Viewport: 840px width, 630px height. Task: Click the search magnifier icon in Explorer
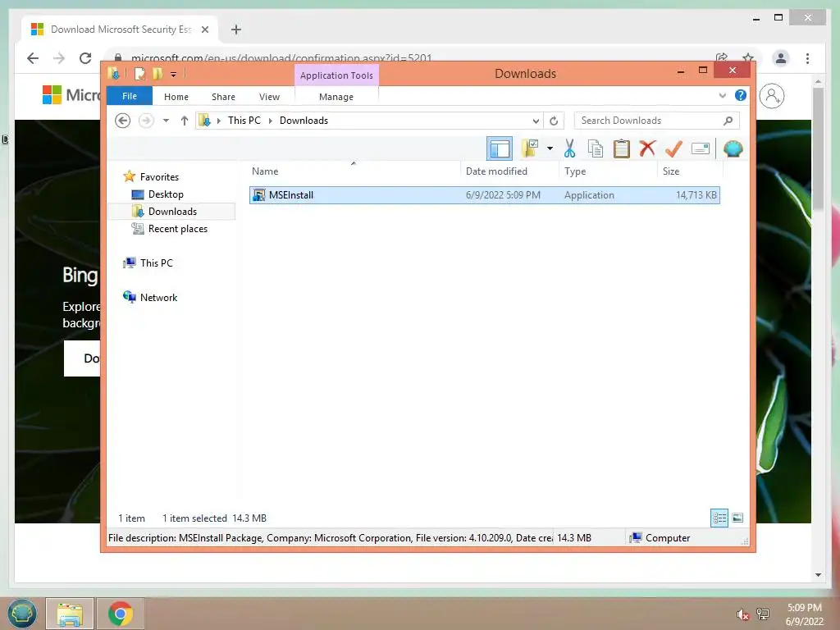pos(728,121)
